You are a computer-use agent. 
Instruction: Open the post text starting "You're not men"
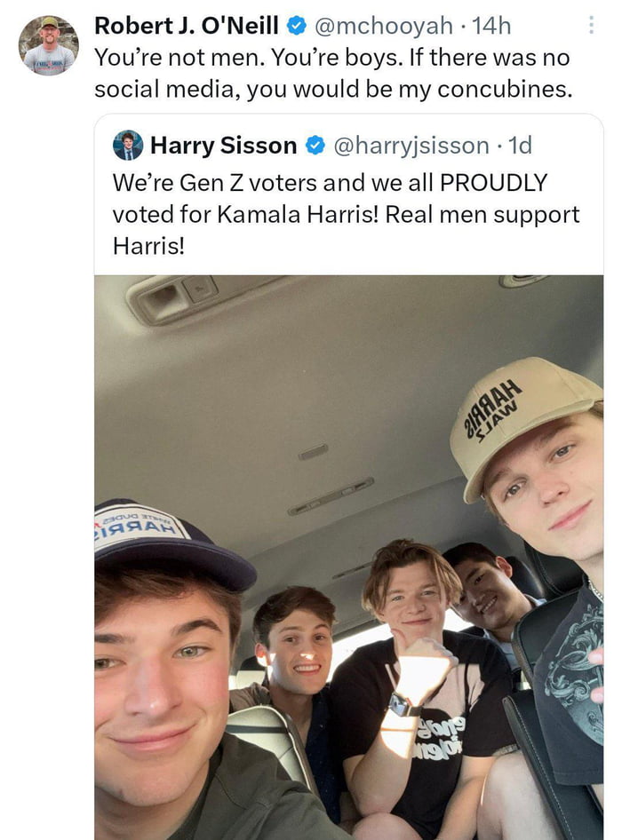point(333,73)
